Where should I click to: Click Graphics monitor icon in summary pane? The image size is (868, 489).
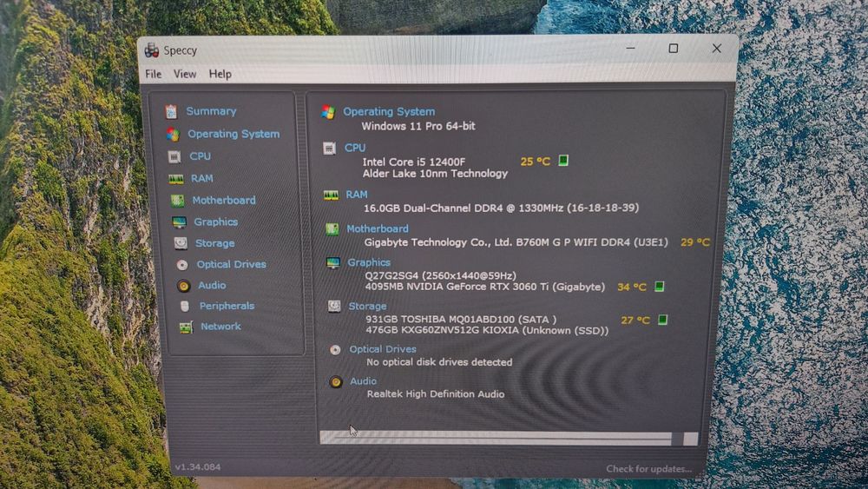333,263
